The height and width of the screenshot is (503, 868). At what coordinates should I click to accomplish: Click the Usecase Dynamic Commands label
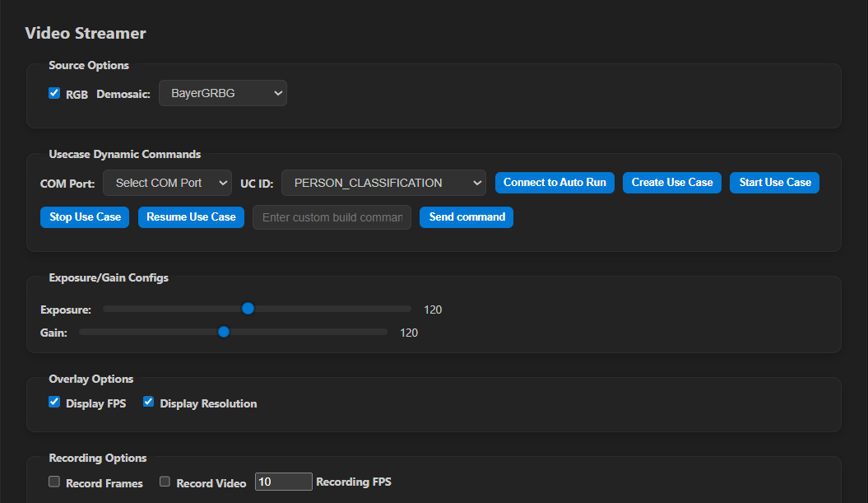click(124, 155)
